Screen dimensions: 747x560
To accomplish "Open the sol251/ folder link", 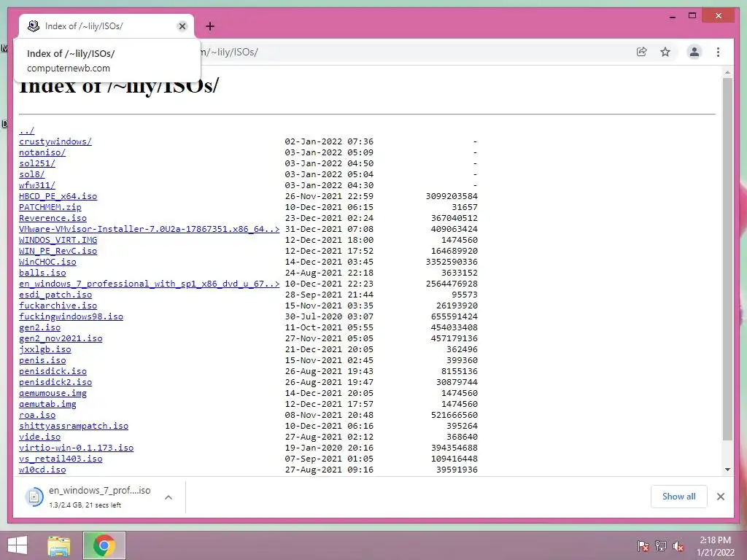I will click(37, 163).
